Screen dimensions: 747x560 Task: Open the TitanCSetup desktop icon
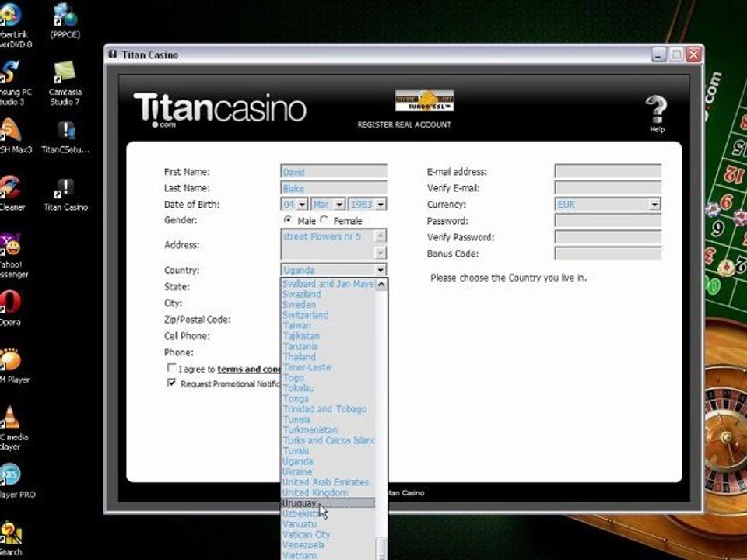(x=65, y=137)
